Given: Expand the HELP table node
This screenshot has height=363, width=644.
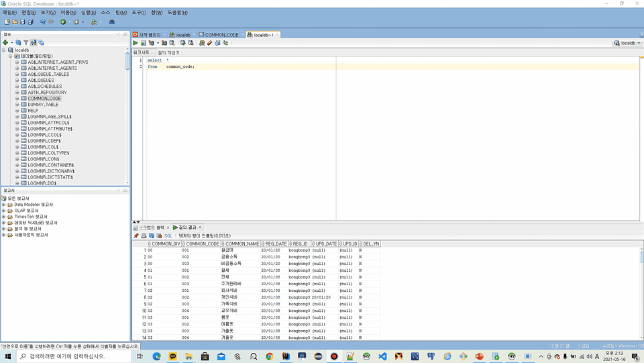Looking at the screenshot, I should coord(17,111).
